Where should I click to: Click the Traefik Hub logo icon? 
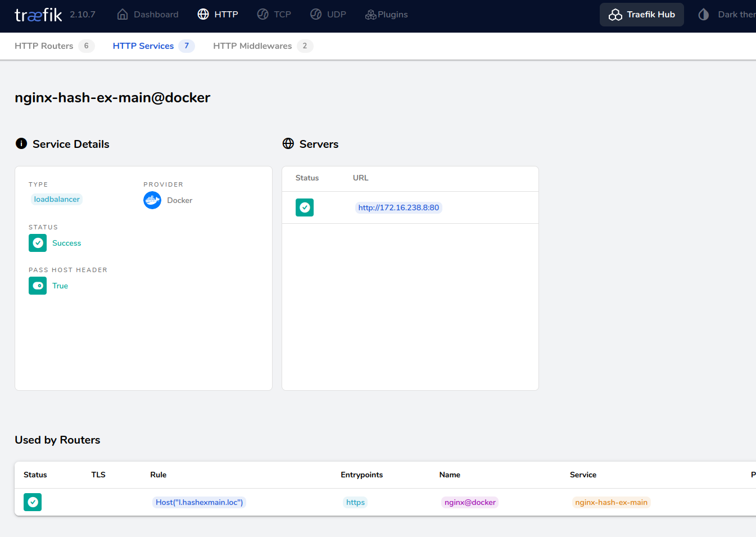[615, 15]
